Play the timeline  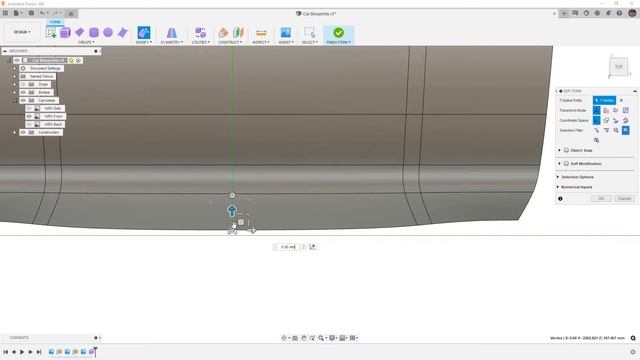pos(22,352)
